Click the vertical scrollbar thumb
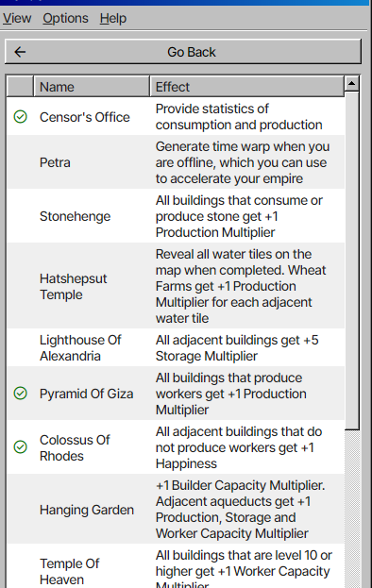372x588 pixels. (x=352, y=260)
